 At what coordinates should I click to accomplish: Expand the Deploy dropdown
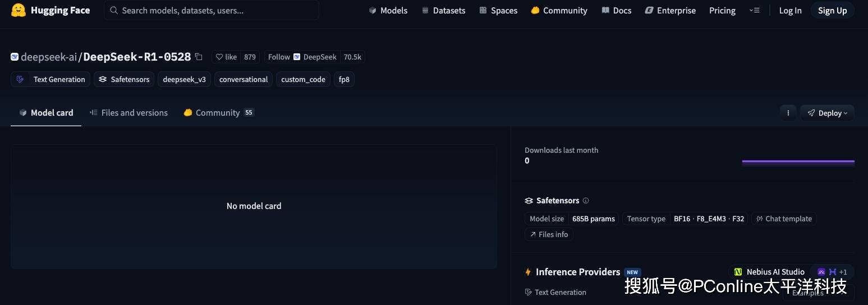pyautogui.click(x=828, y=113)
